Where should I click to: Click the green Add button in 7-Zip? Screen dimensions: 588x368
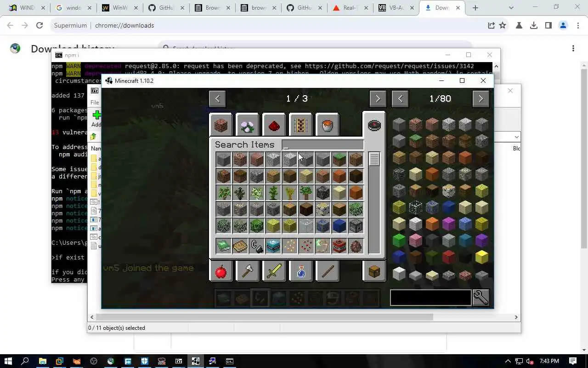coord(96,118)
